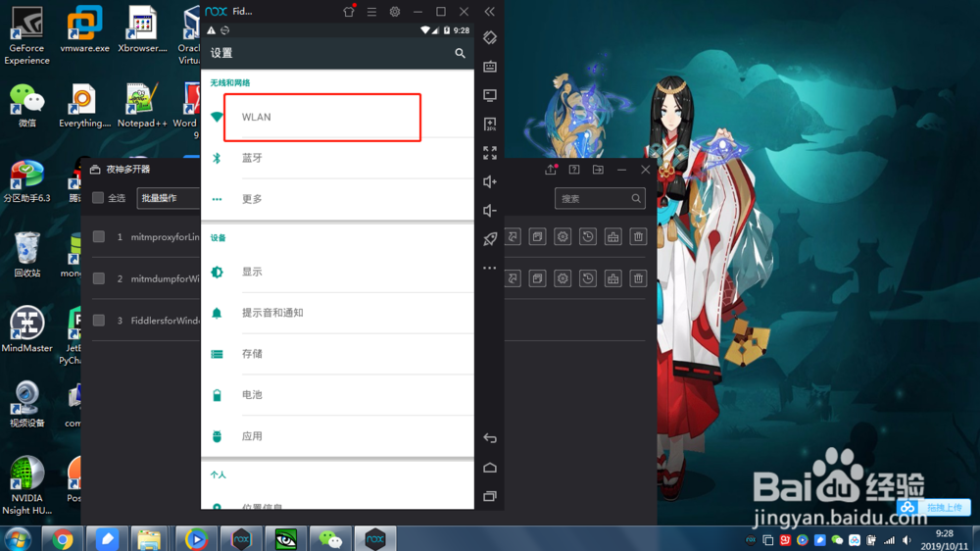Open the Windows Start button

coord(18,539)
